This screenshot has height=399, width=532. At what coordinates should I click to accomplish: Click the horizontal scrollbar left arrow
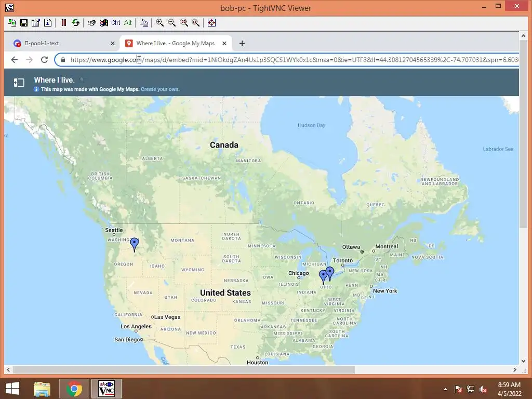pyautogui.click(x=8, y=369)
